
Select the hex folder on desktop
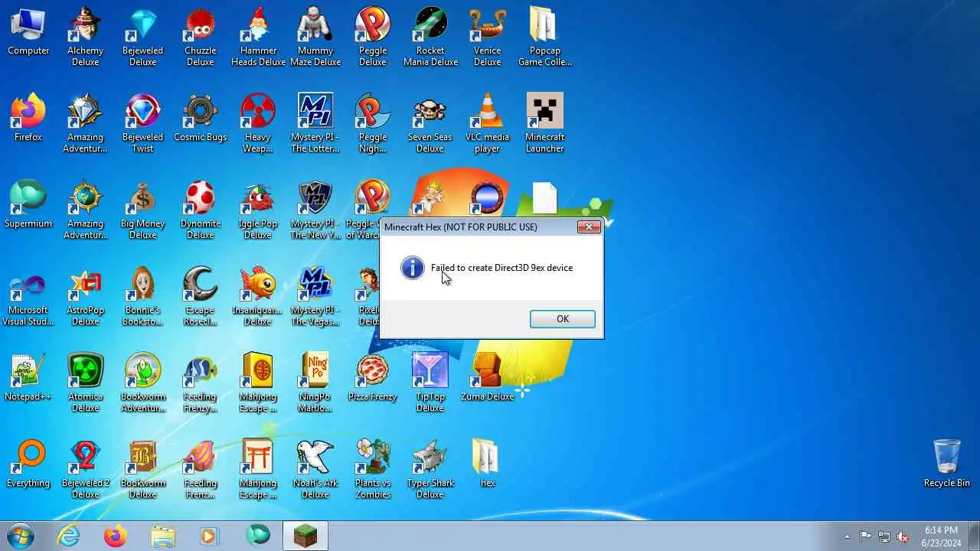point(488,465)
